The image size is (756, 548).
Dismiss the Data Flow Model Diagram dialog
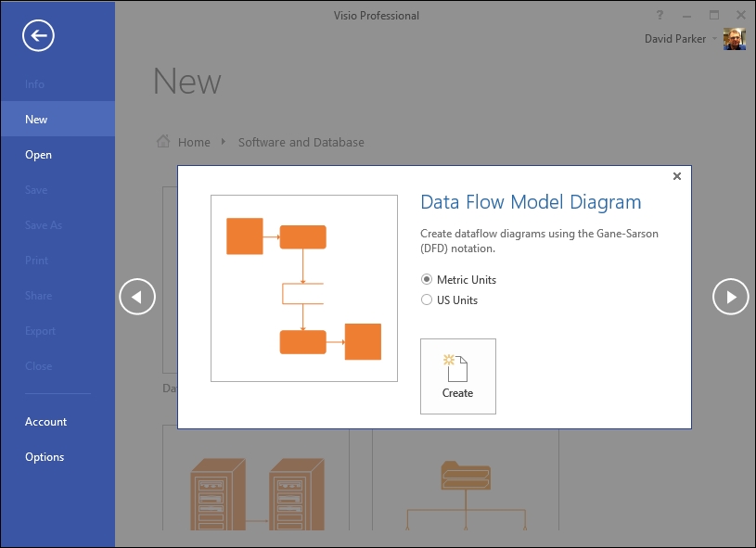(676, 176)
